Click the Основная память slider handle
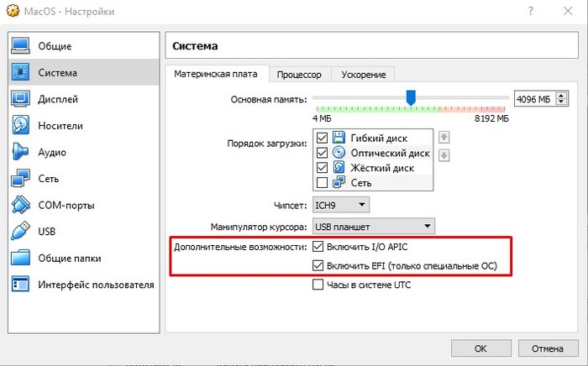The height and width of the screenshot is (366, 588). (411, 98)
